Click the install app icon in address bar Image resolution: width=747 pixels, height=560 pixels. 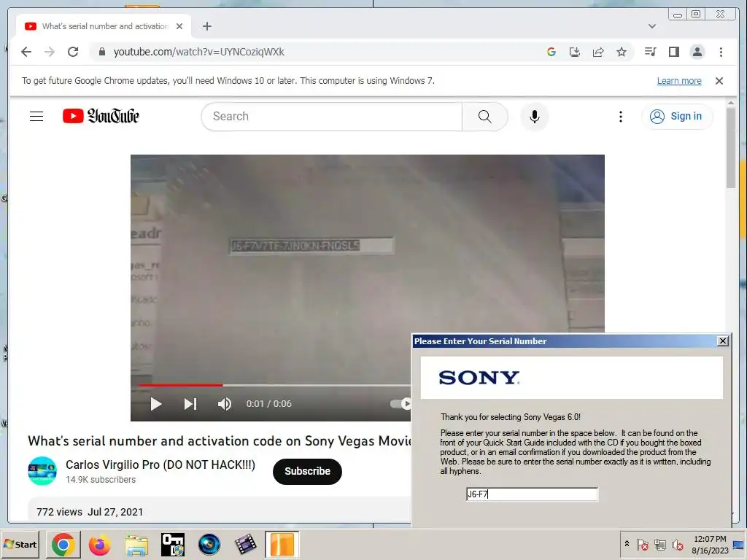(x=575, y=52)
